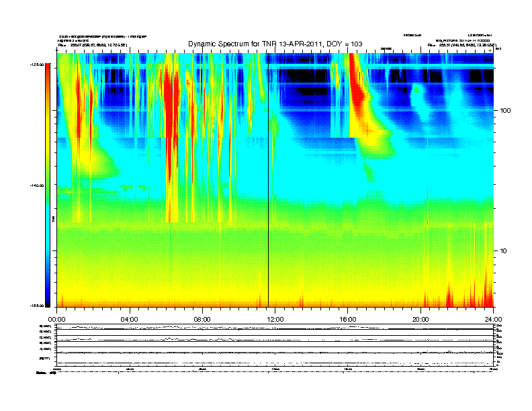Click the -125.00 colorbar value

point(37,64)
